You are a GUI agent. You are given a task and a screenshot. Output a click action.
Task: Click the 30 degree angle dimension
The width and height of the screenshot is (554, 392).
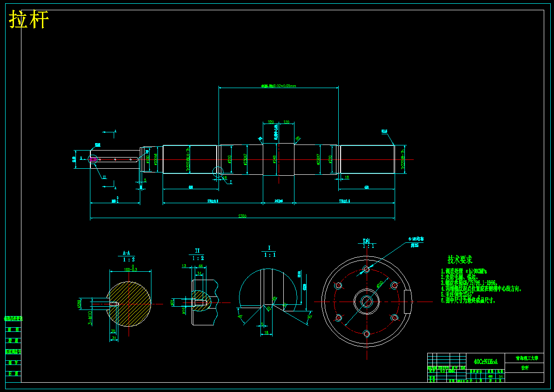click(x=309, y=316)
